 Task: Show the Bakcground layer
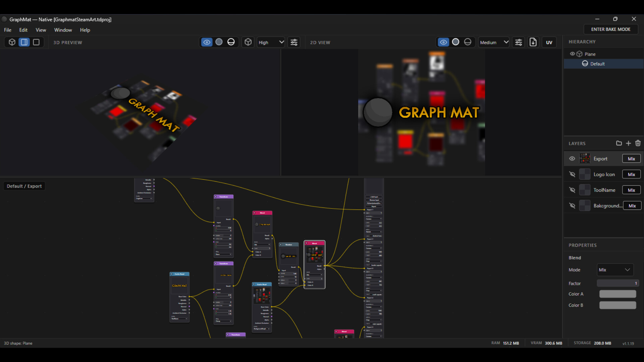[572, 205]
